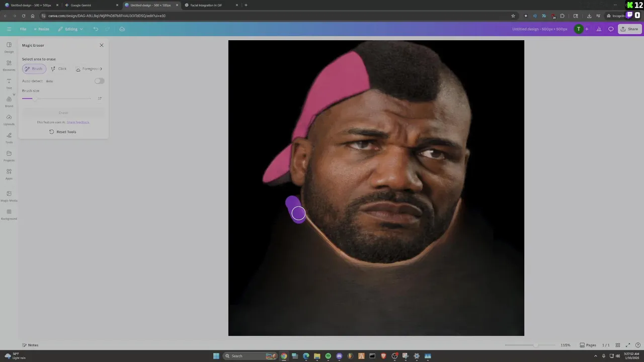The width and height of the screenshot is (644, 362).
Task: Click the Resize button in the header
Action: click(x=41, y=29)
